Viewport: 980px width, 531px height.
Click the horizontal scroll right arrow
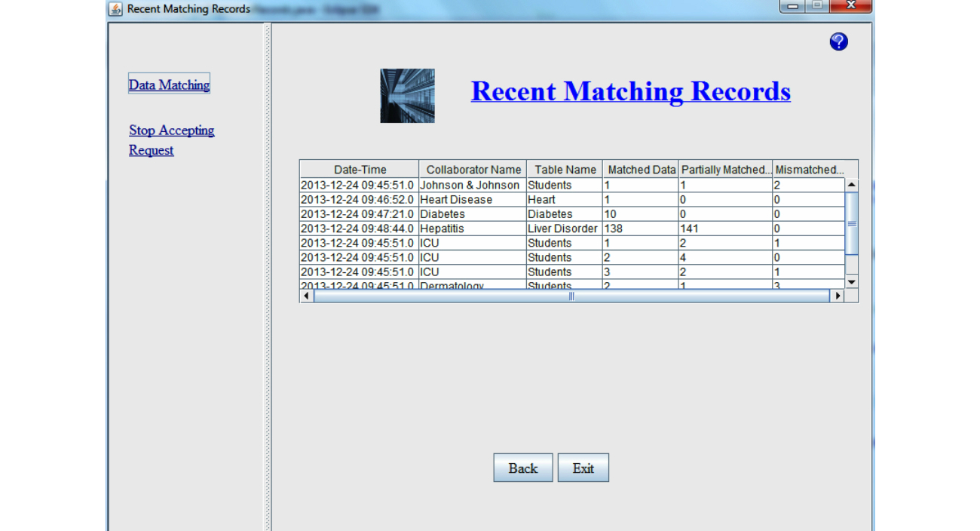pyautogui.click(x=837, y=296)
